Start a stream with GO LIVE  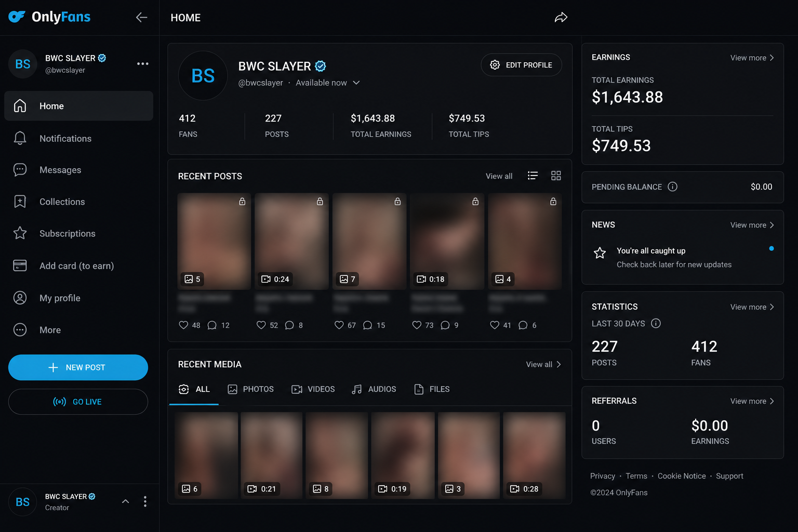point(78,402)
